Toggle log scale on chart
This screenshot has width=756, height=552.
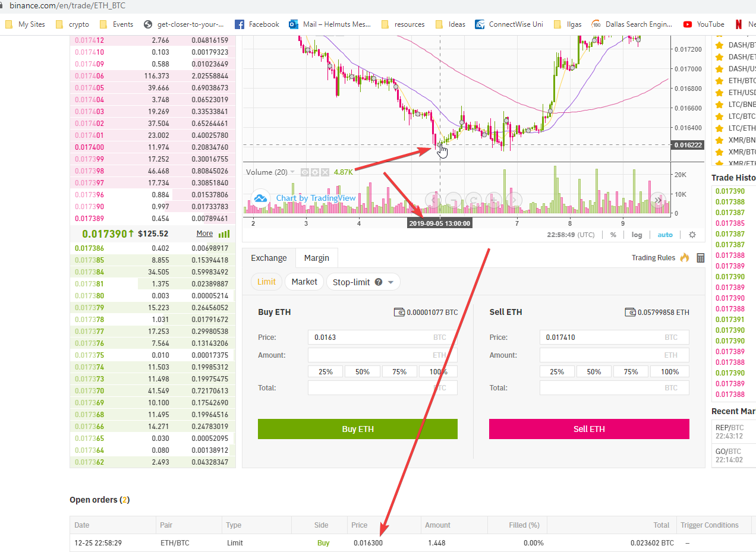(x=637, y=235)
